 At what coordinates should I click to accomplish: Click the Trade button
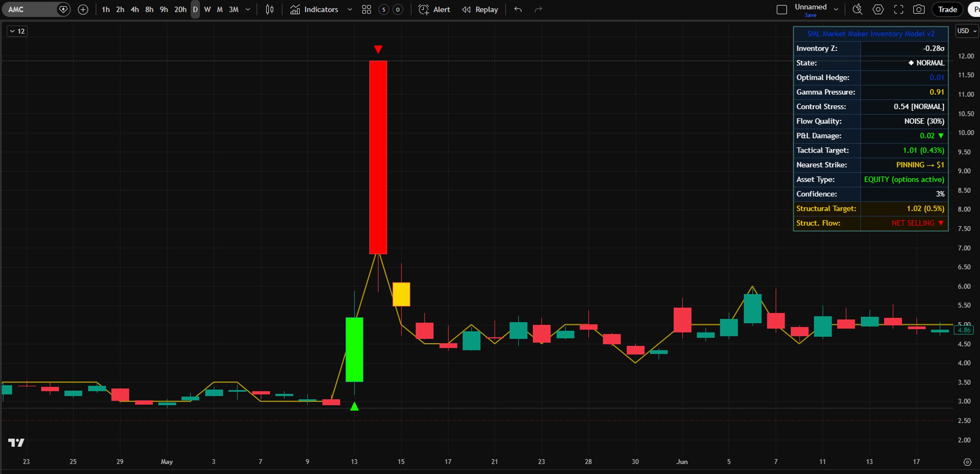click(x=947, y=10)
